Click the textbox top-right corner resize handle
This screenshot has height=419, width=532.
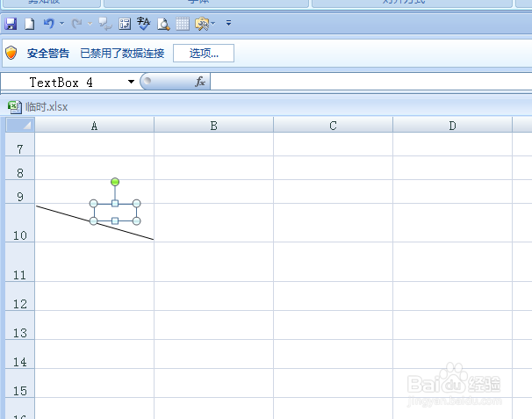(x=136, y=204)
